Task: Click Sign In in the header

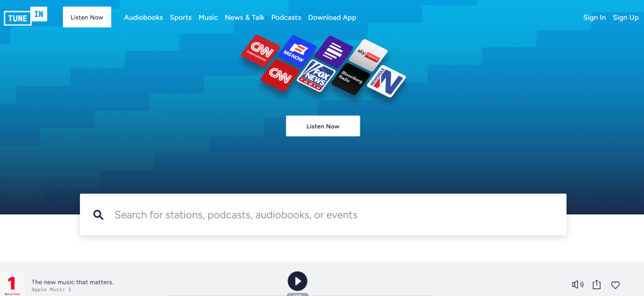Action: [x=594, y=18]
